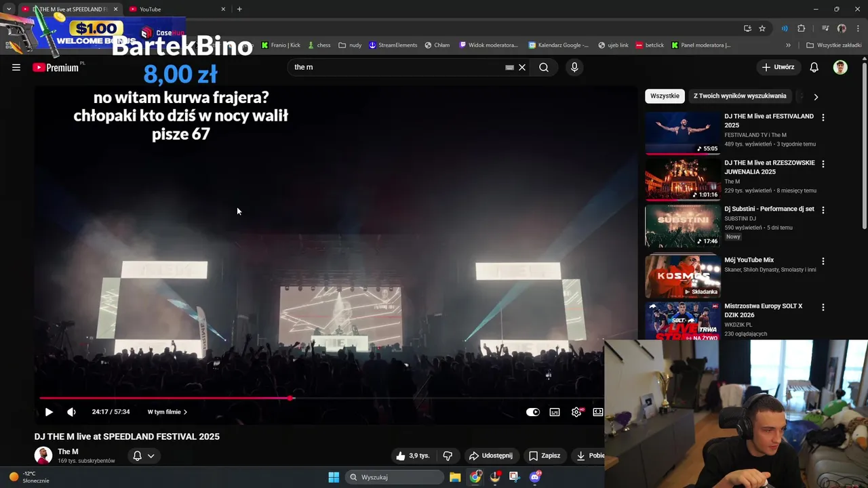Viewport: 868px width, 488px height.
Task: Open The M channel name link
Action: tap(68, 451)
